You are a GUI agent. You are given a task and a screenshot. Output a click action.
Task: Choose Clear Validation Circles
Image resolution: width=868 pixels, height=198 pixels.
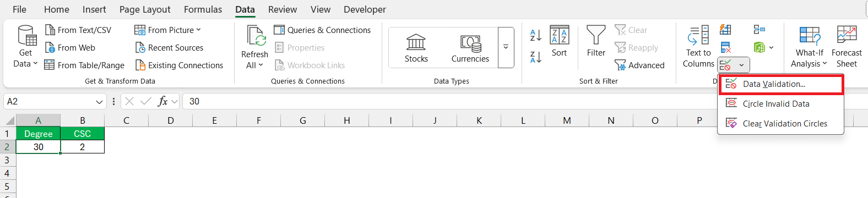coord(780,124)
